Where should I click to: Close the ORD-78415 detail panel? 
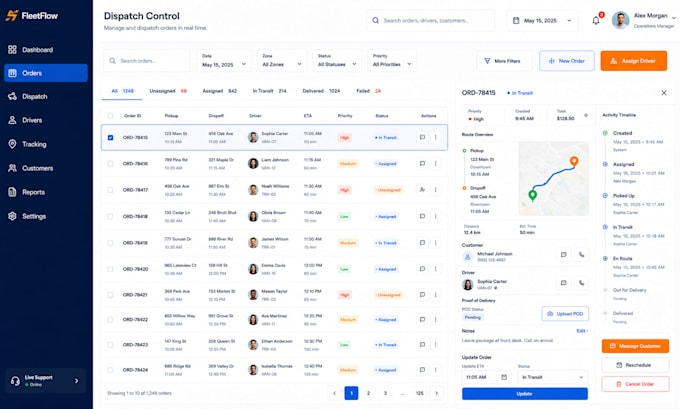click(x=664, y=93)
